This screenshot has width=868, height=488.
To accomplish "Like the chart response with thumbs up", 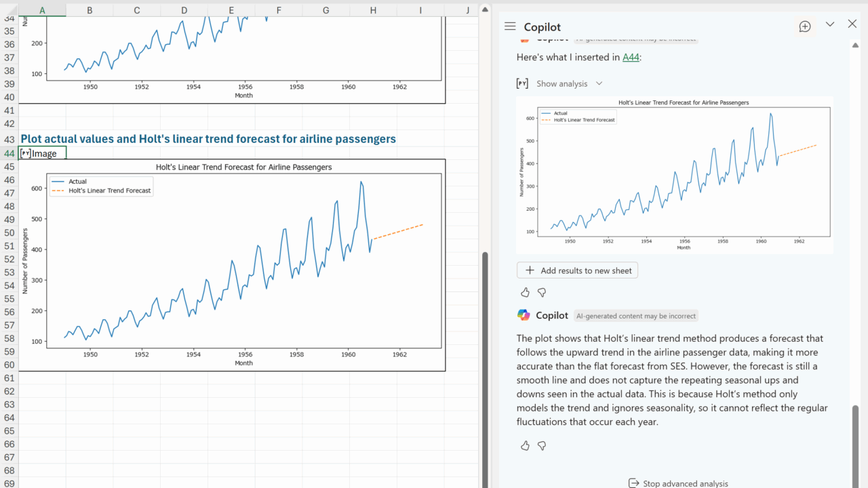I will click(x=525, y=292).
